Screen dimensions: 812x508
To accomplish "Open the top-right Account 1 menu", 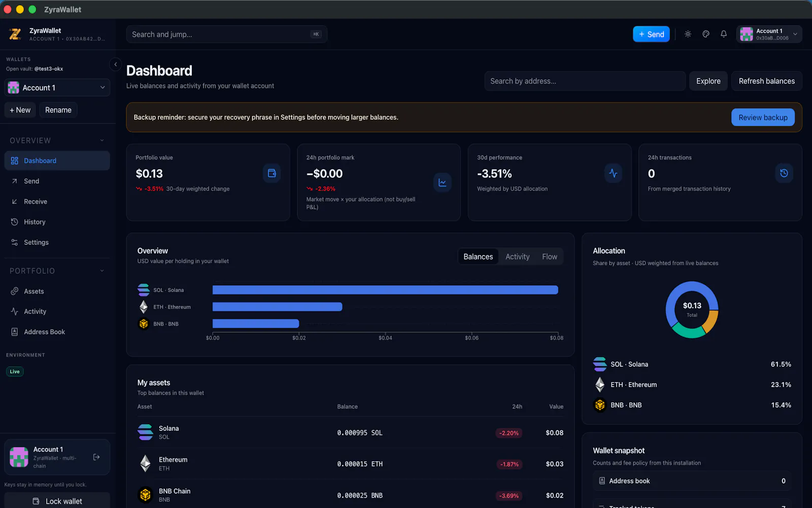I will pos(769,34).
